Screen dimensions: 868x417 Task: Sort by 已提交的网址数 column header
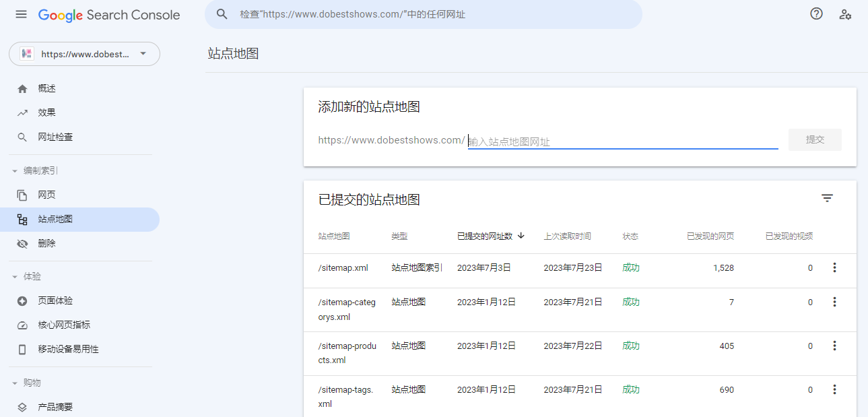click(485, 236)
